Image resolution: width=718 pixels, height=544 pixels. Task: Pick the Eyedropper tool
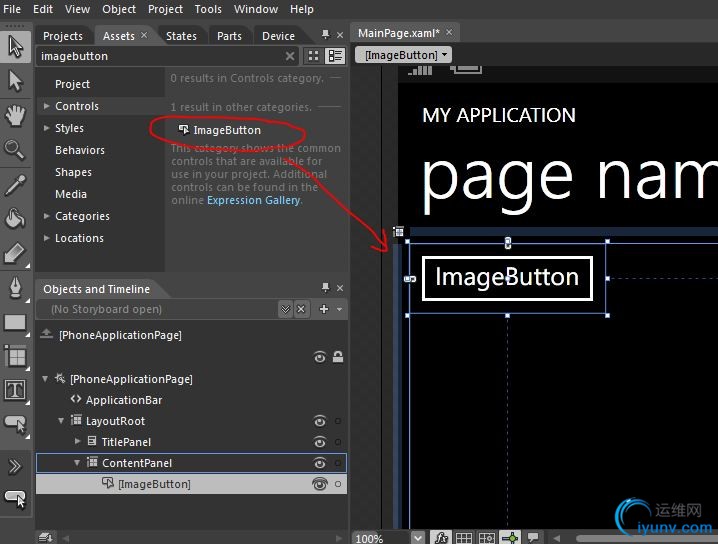tap(15, 185)
